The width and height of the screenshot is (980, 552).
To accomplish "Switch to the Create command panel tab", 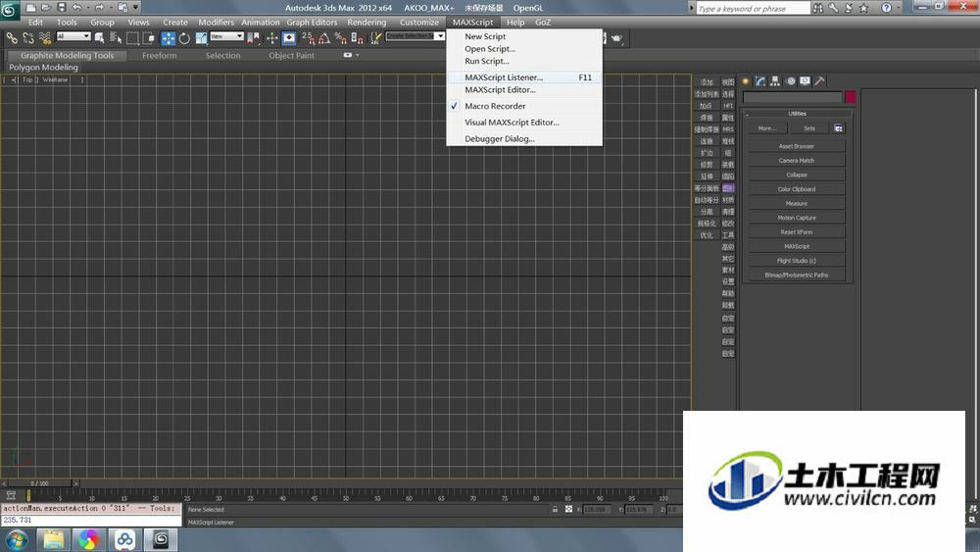I will click(x=746, y=81).
